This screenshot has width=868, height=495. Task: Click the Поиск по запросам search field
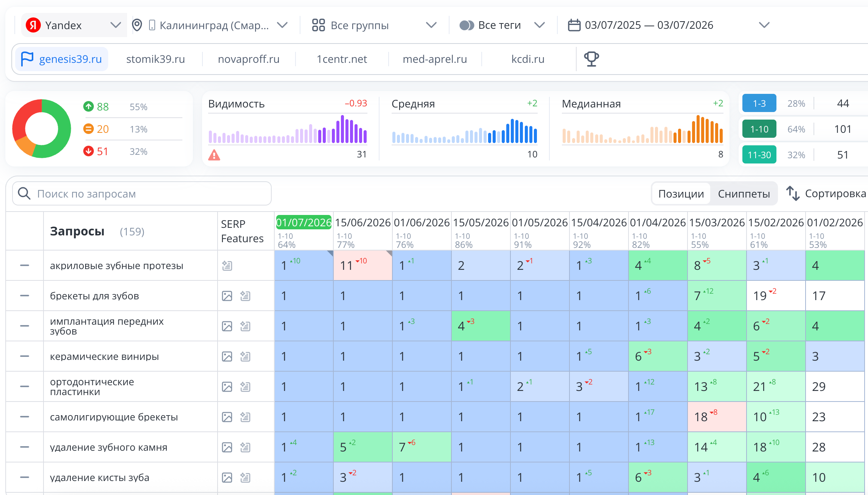pyautogui.click(x=142, y=194)
